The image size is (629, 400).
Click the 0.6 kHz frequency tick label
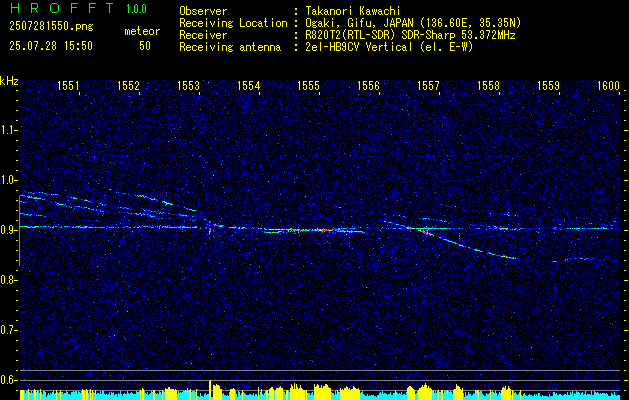pos(8,380)
